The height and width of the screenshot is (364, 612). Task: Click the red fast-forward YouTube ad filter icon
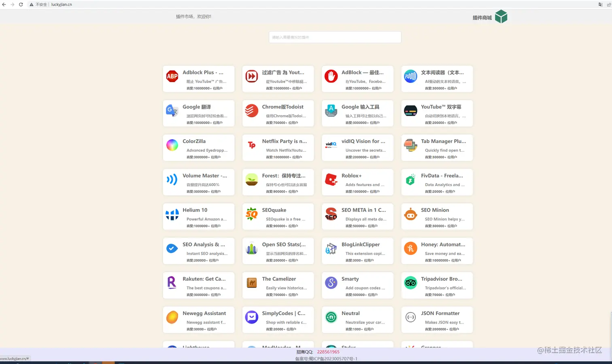(252, 76)
